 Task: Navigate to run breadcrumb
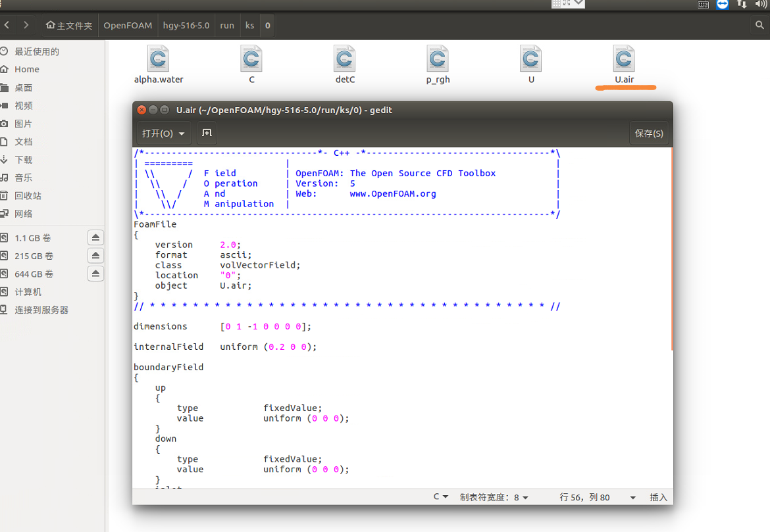227,26
